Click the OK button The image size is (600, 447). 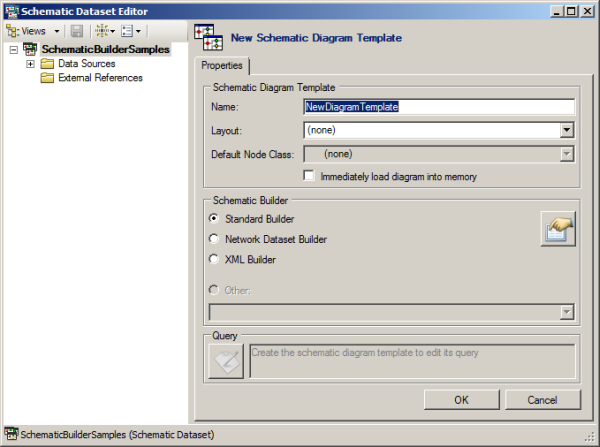pos(461,400)
